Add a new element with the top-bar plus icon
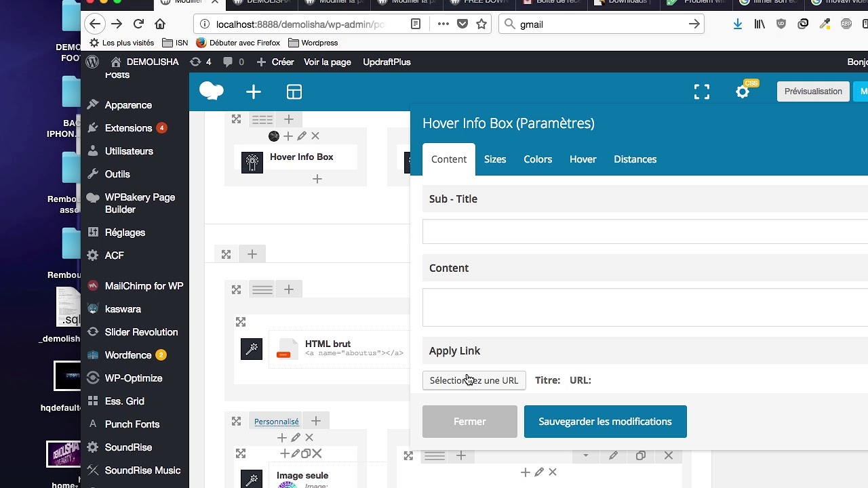The height and width of the screenshot is (488, 868). click(x=254, y=91)
